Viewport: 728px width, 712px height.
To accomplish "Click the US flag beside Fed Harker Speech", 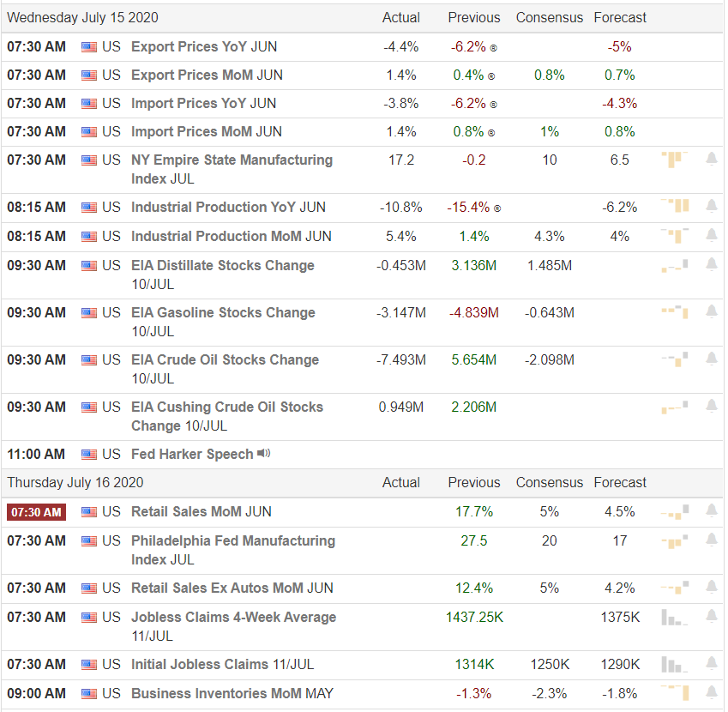I will click(x=88, y=454).
